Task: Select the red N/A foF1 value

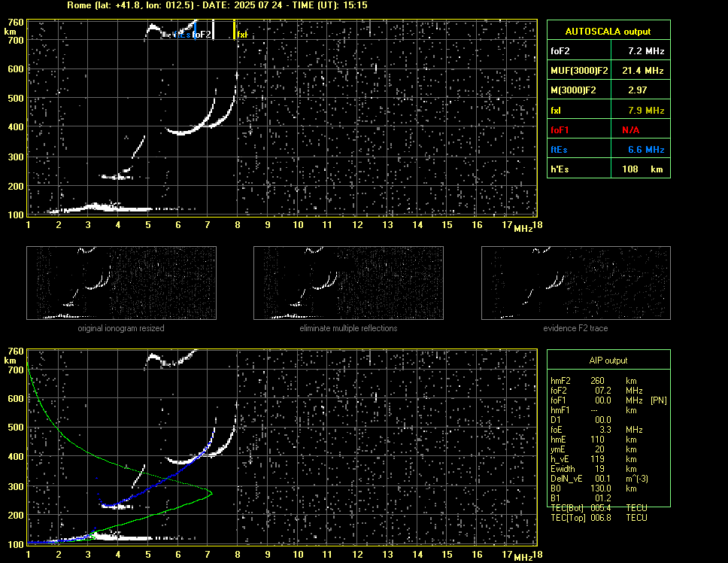Action: pos(630,130)
